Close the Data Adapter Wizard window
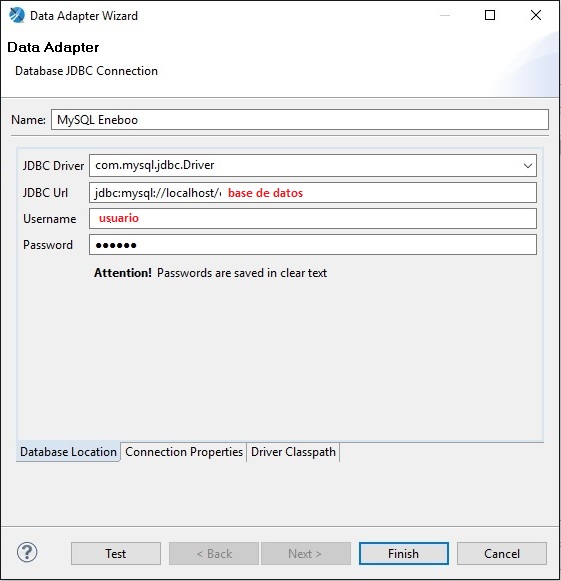561x581 pixels. click(536, 15)
